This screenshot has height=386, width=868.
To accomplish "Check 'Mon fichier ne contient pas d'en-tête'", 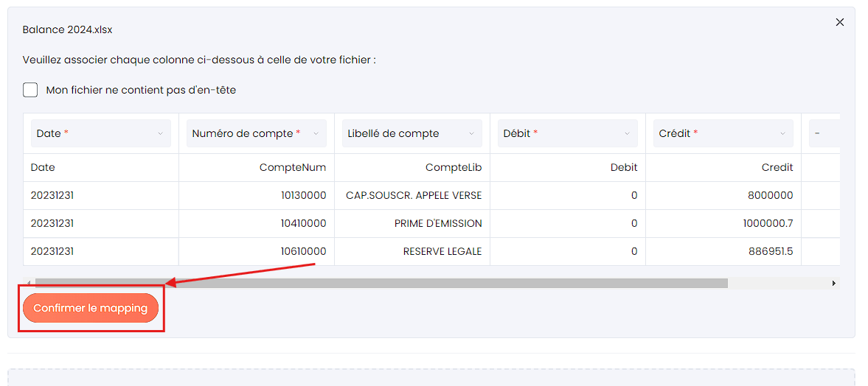I will 30,90.
